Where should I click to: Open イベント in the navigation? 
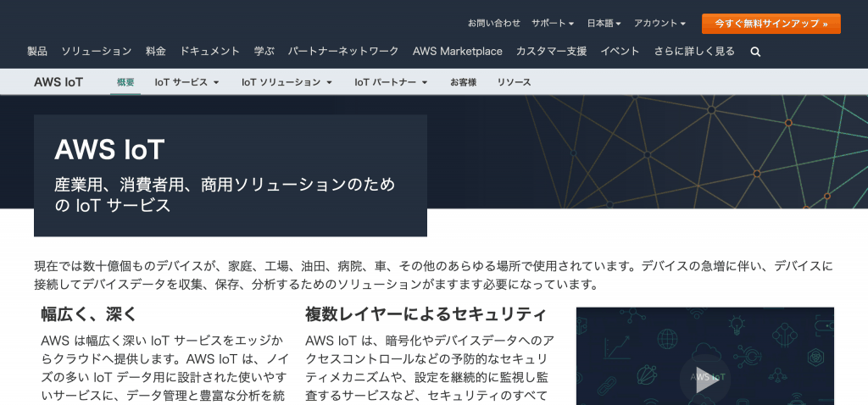[x=620, y=52]
